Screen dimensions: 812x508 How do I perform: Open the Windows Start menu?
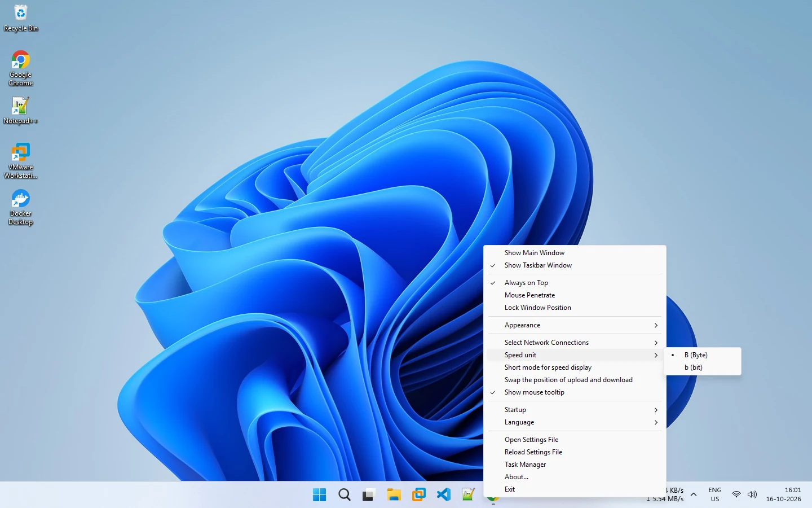click(x=319, y=495)
